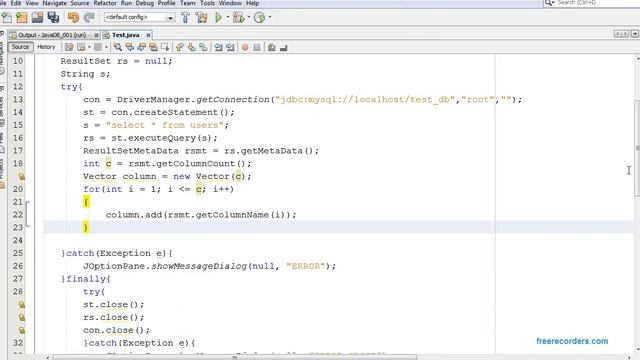Toggle Rectangular Selection mode

tap(165, 47)
